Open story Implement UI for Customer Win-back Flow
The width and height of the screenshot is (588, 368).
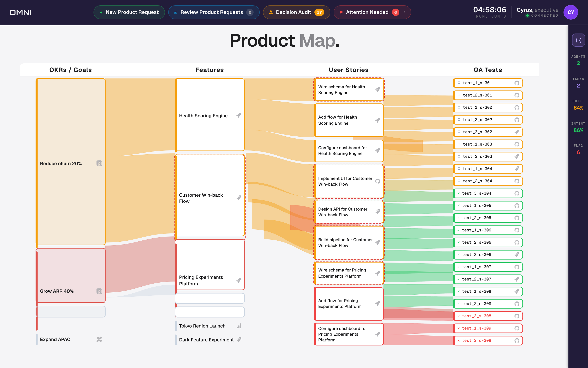coord(349,181)
